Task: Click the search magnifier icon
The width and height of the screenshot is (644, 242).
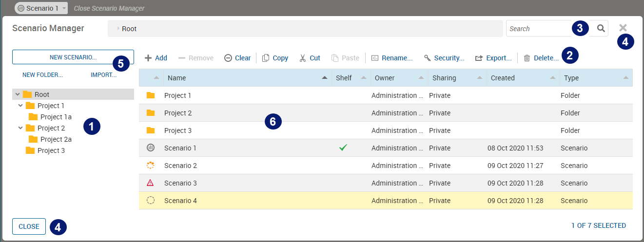Action: (602, 28)
